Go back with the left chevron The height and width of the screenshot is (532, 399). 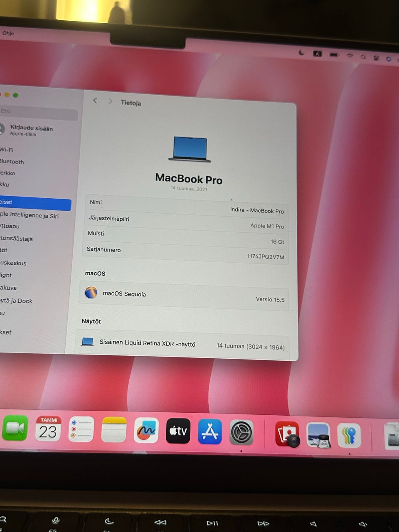coord(95,101)
